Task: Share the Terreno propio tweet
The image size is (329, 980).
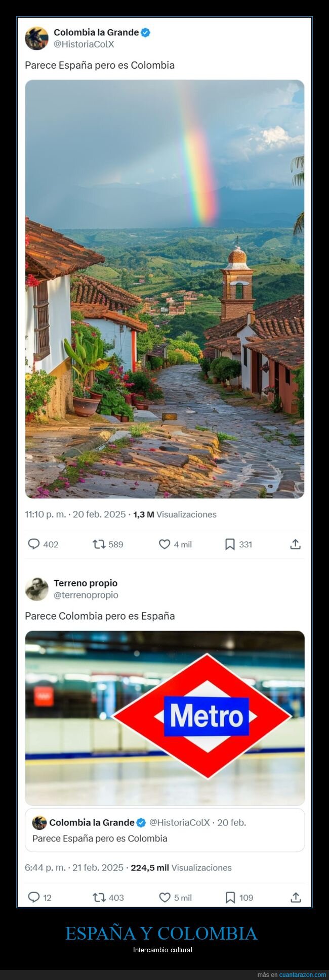Action: coord(296,898)
